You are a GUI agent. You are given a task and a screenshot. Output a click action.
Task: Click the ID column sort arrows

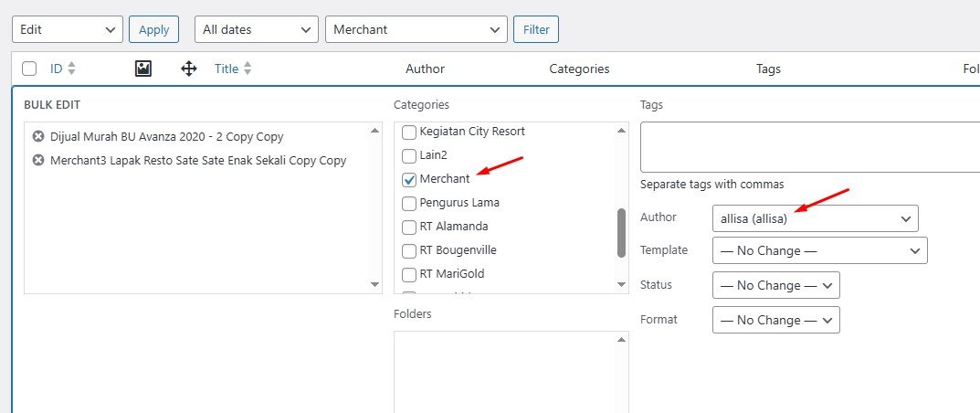click(x=72, y=69)
